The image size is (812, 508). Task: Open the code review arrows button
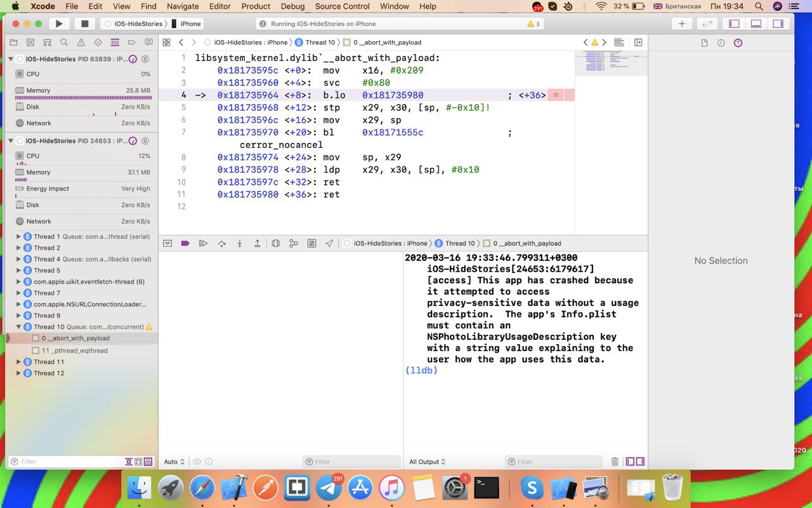[707, 23]
